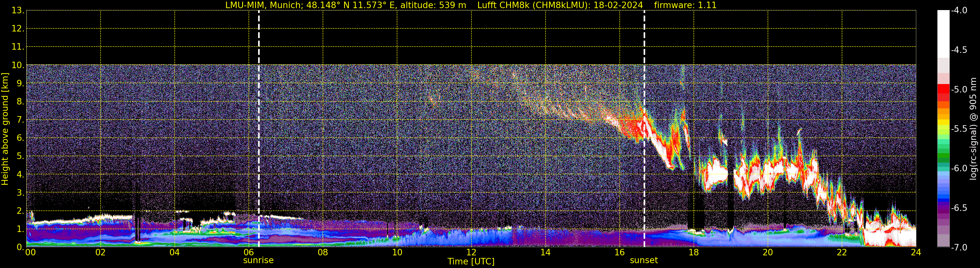The height and width of the screenshot is (268, 980).
Task: Click the colorbar tick label '-5.0'
Action: pos(959,90)
